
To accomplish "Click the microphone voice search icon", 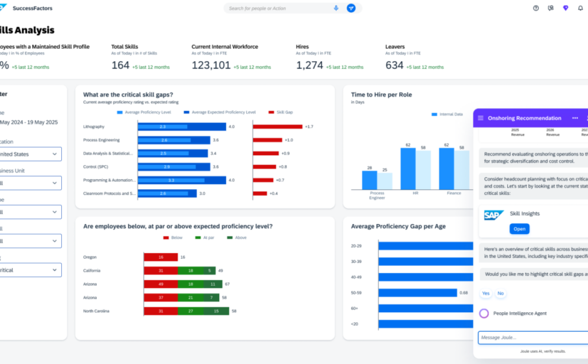I will tap(336, 8).
